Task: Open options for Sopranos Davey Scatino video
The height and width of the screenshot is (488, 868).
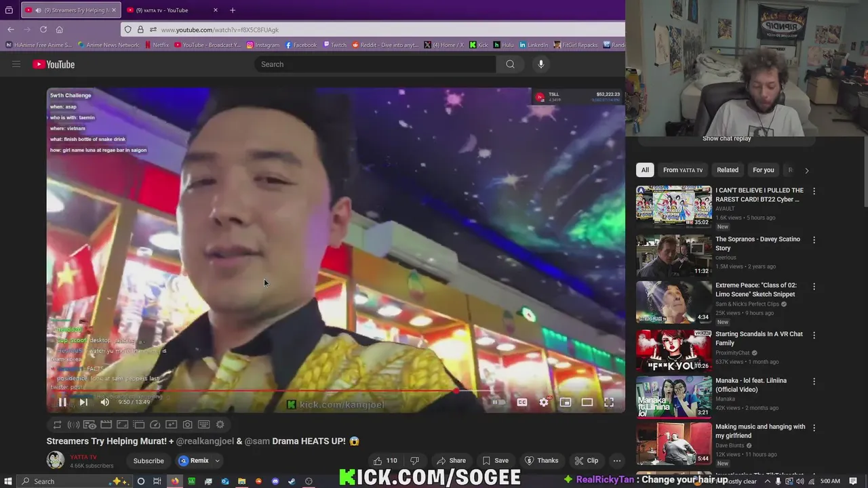Action: pyautogui.click(x=814, y=240)
